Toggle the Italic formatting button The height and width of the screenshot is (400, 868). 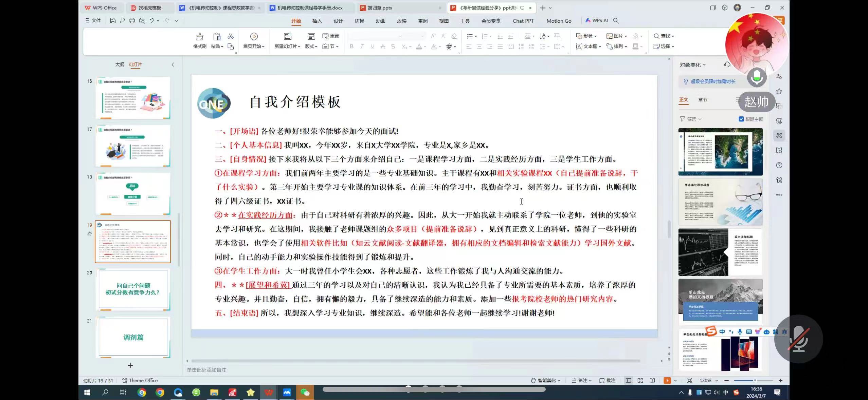point(362,46)
